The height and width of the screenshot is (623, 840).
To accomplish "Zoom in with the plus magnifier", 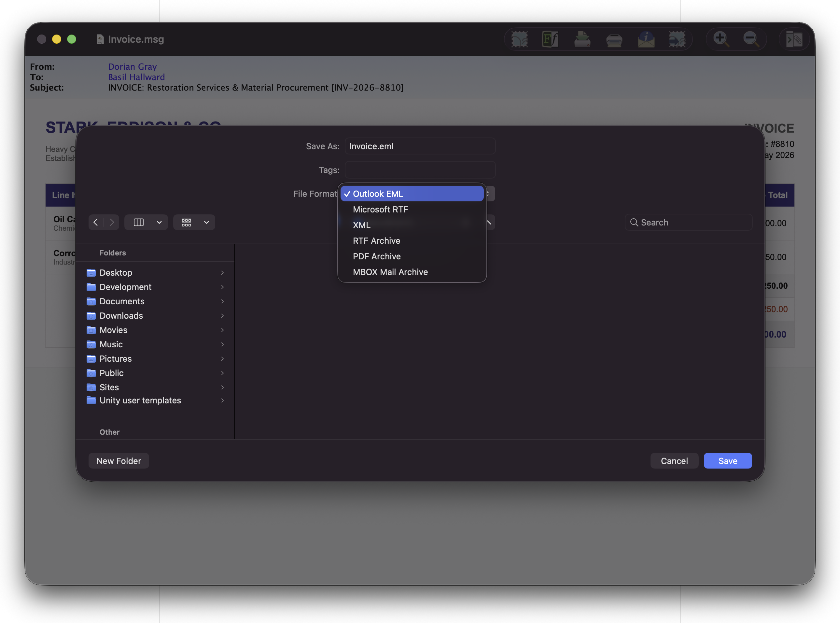I will 721,39.
